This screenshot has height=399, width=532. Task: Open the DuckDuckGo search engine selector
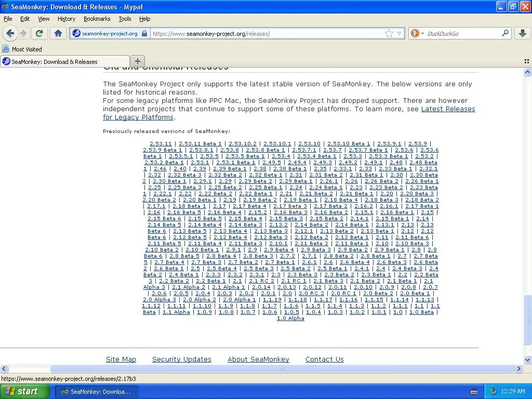tap(417, 33)
